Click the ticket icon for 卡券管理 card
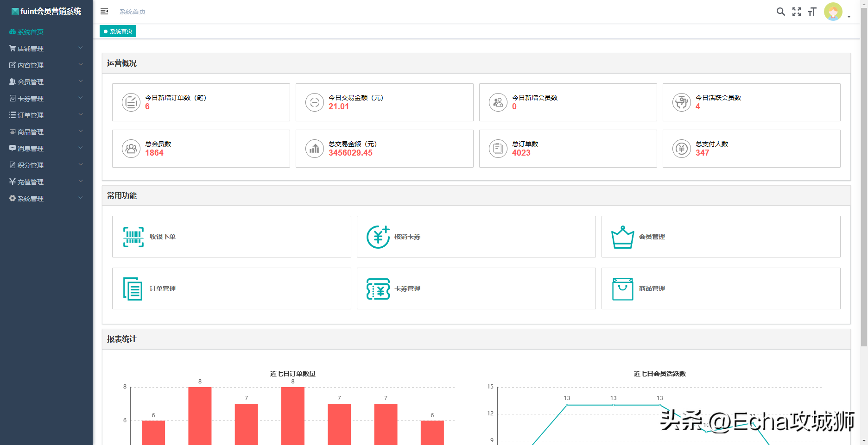The image size is (868, 445). coord(378,289)
